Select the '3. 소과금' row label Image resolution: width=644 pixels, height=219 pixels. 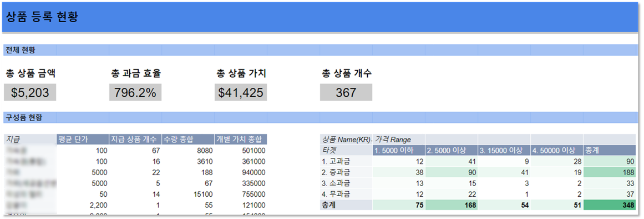pos(346,183)
